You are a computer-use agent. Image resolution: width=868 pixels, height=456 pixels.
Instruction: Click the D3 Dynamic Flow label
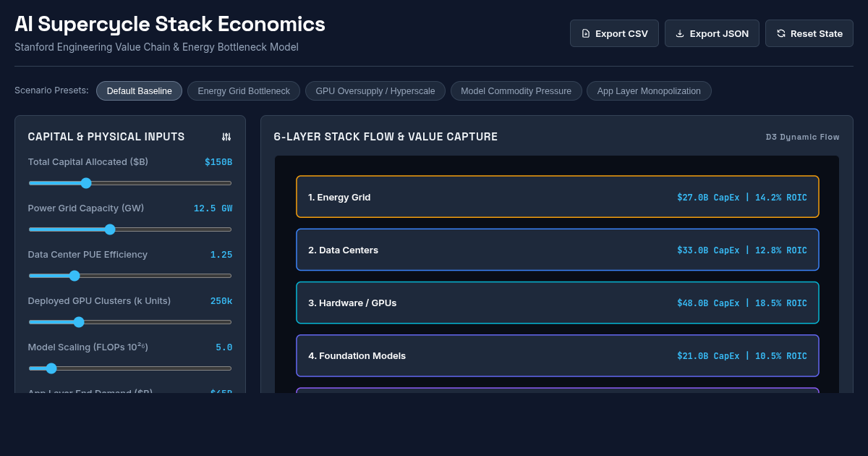pyautogui.click(x=803, y=137)
